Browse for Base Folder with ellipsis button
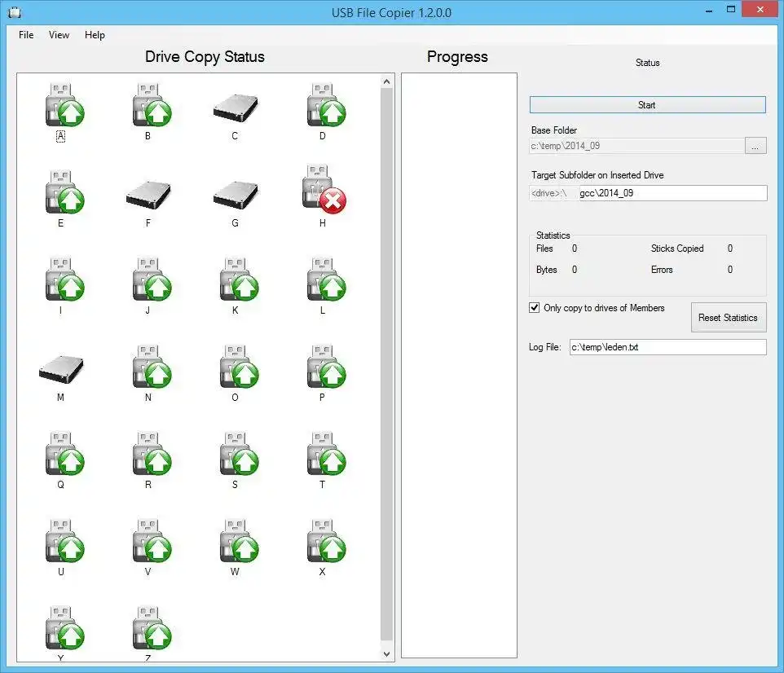Viewport: 784px width, 673px height. click(755, 146)
